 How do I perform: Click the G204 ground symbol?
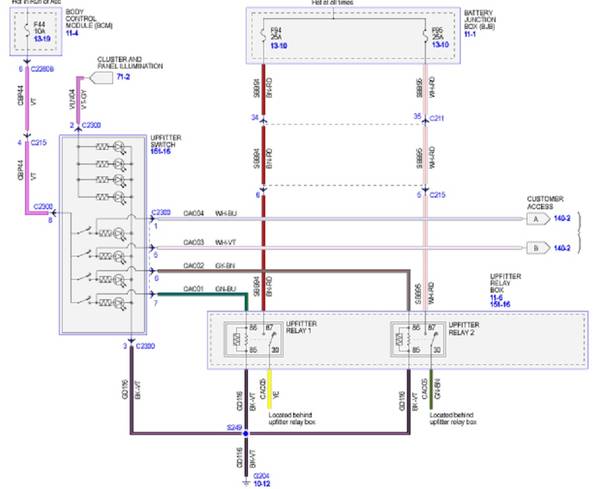tap(246, 483)
